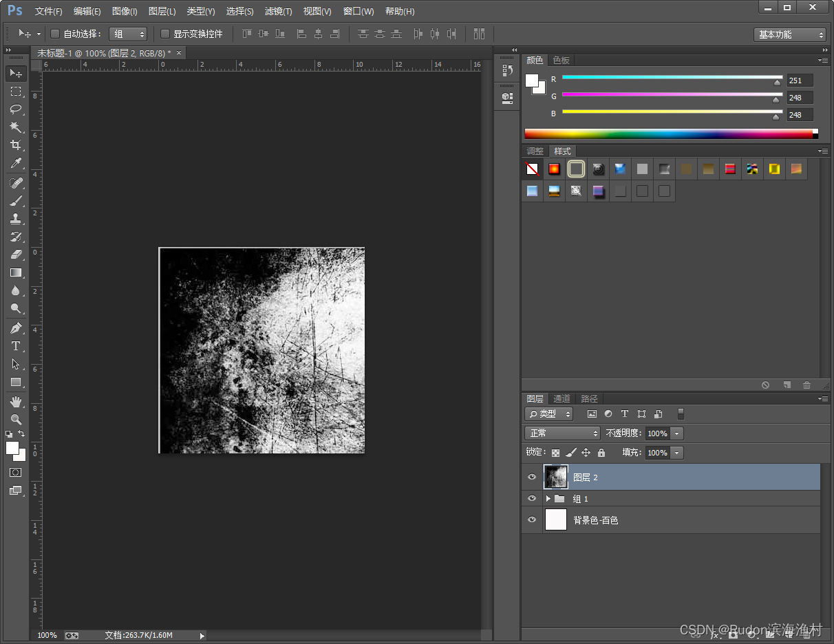This screenshot has height=644, width=834.
Task: Select the Horizontal Type tool
Action: point(16,346)
